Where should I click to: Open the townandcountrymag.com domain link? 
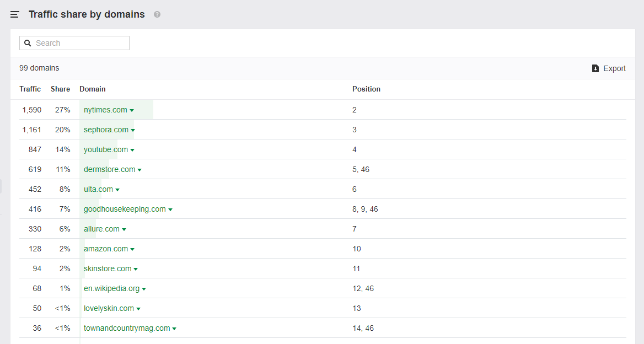[127, 328]
